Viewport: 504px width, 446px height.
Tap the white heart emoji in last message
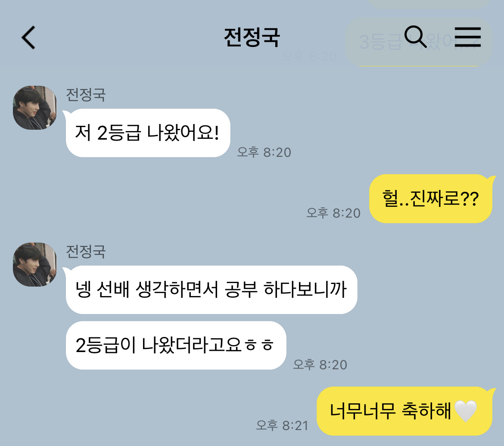(x=466, y=411)
